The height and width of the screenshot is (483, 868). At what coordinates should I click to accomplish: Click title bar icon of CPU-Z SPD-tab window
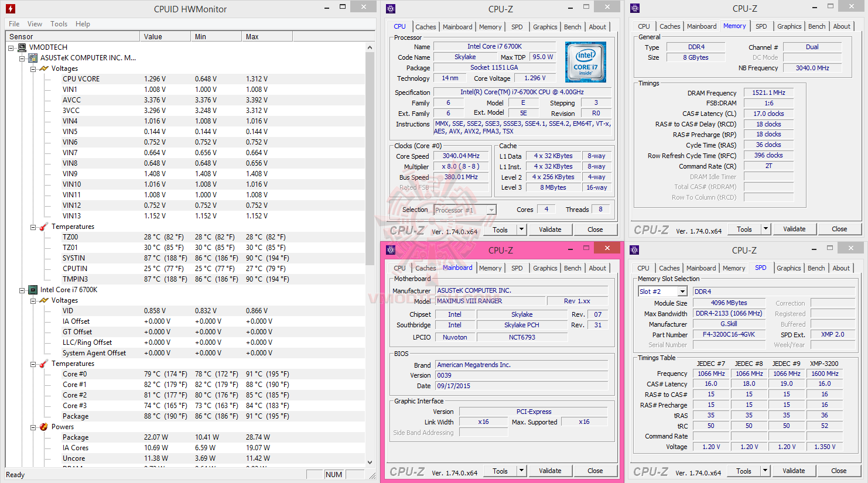pos(634,250)
